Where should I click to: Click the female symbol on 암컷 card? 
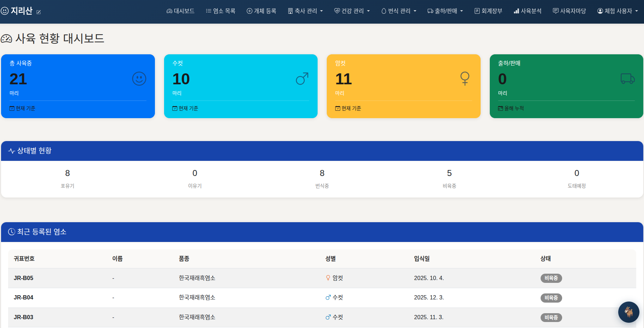[x=465, y=79]
